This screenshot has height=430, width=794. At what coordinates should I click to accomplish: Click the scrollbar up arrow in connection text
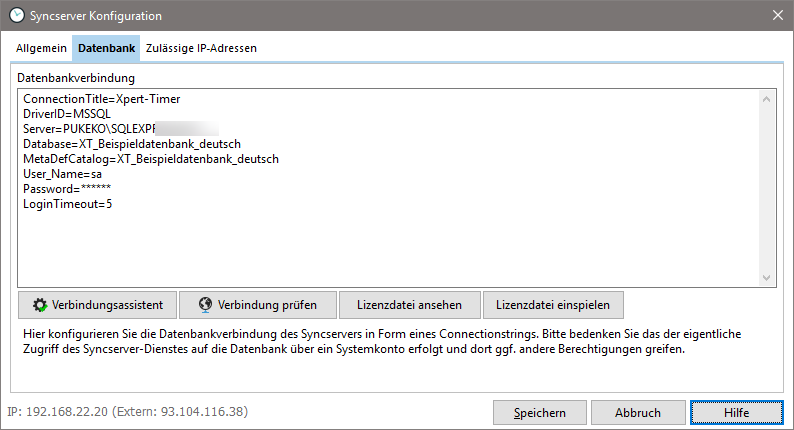tap(767, 99)
